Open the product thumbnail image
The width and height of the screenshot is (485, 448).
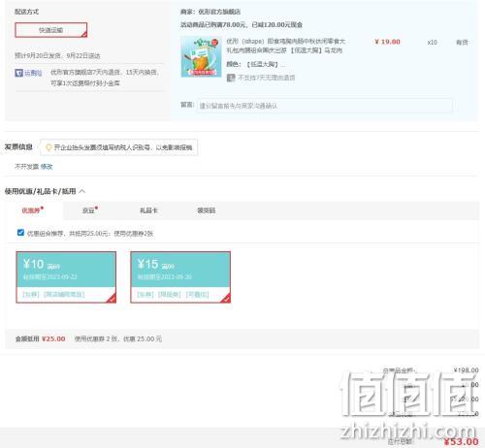click(201, 57)
